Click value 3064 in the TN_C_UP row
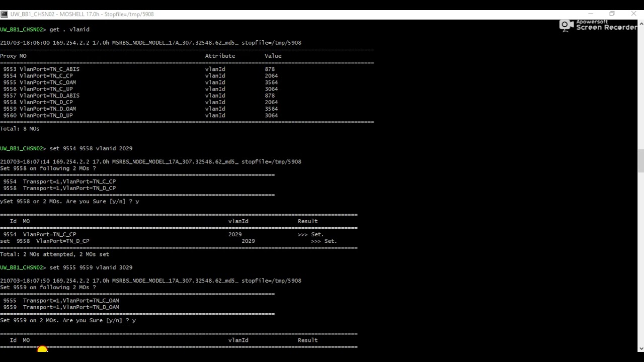The width and height of the screenshot is (644, 362). point(271,89)
